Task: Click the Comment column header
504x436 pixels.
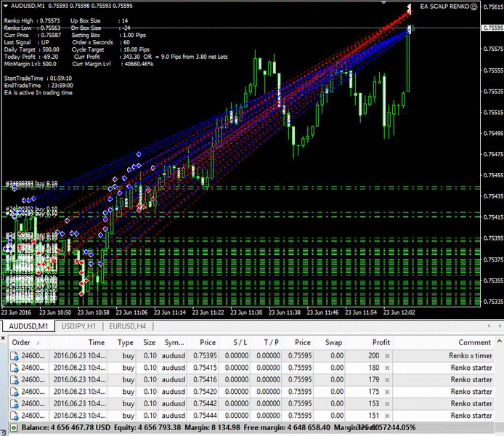Action: pyautogui.click(x=474, y=342)
